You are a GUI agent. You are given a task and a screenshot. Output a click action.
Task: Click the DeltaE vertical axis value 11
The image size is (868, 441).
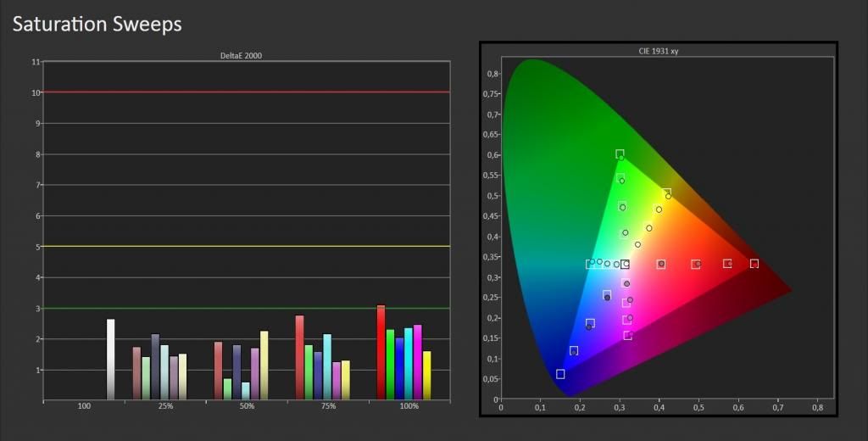[36, 62]
